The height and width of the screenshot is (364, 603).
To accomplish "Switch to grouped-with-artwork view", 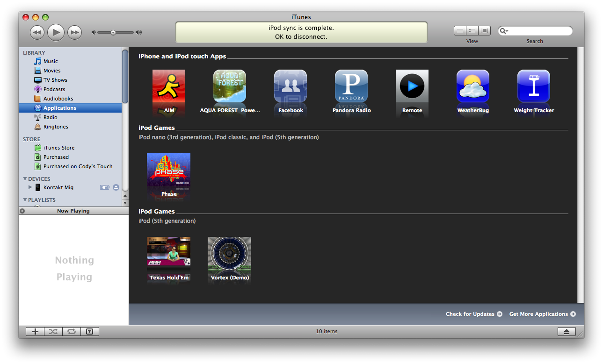I will [x=472, y=30].
